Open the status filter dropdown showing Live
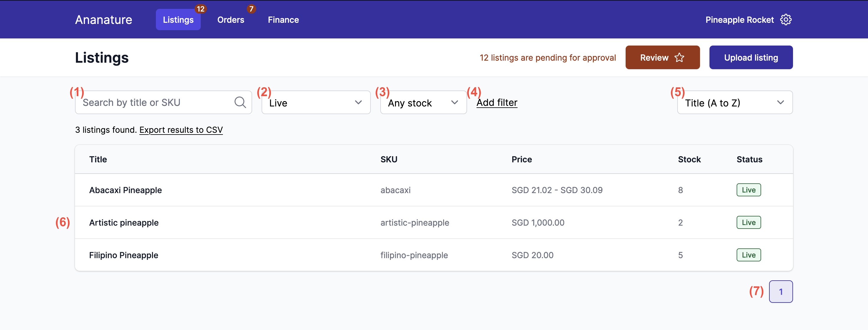The image size is (868, 330). [315, 102]
